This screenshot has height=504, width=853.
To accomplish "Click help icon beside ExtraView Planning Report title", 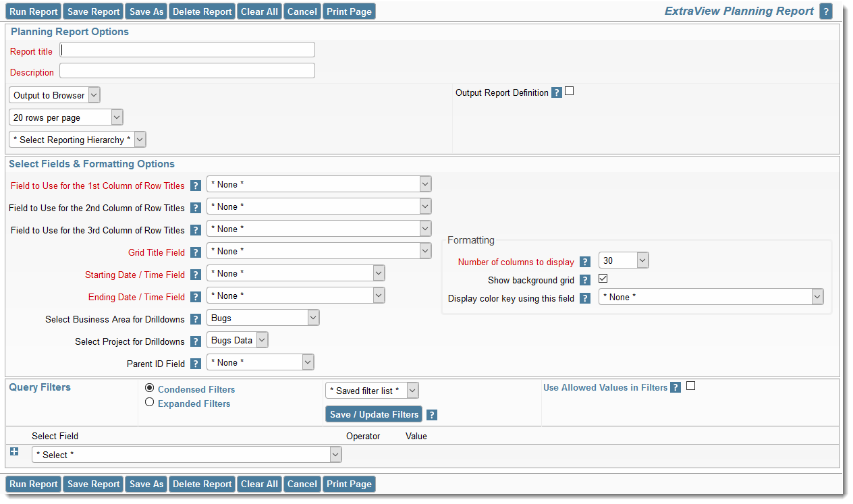I will coord(825,11).
